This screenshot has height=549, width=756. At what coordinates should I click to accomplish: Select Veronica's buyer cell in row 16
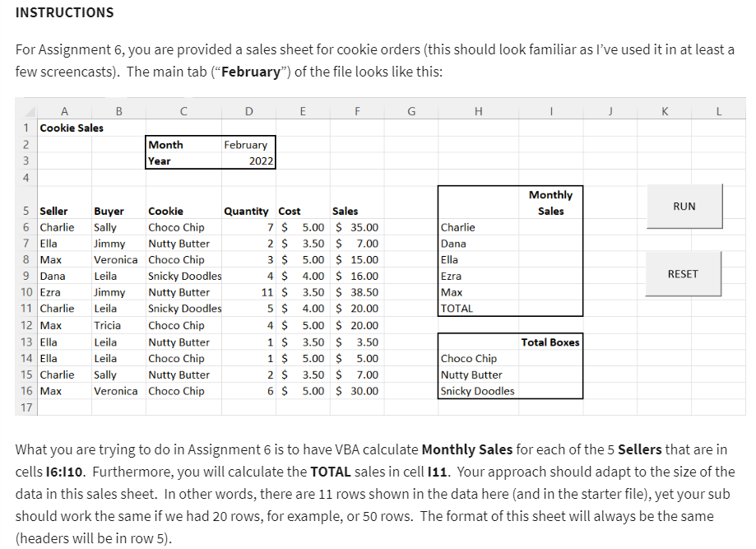point(118,391)
